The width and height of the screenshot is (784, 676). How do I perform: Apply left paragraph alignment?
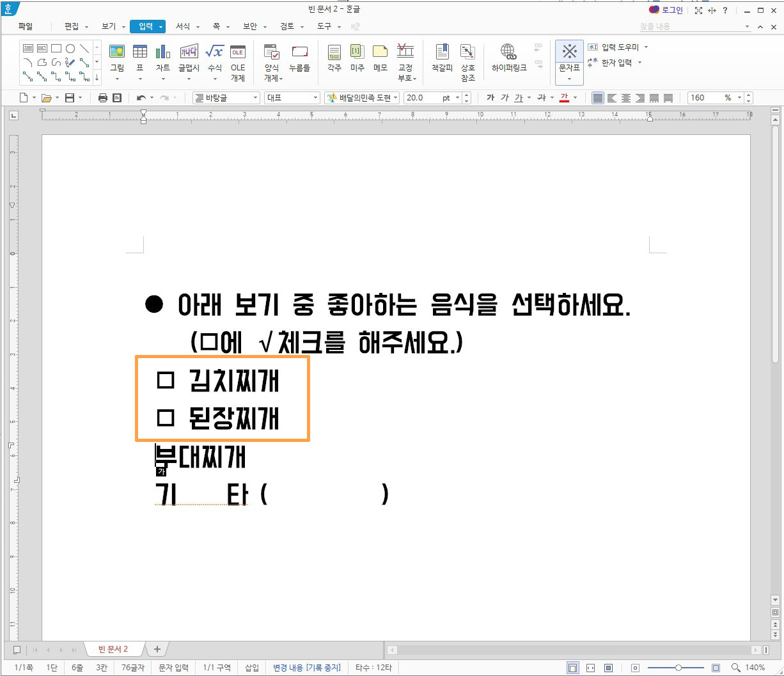pos(612,98)
